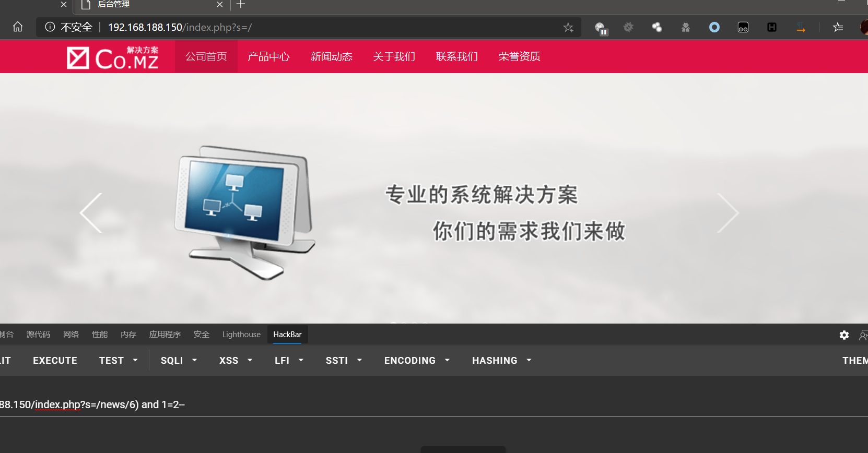Open the 联系我们 nav item
Viewport: 868px width, 453px height.
coord(457,56)
